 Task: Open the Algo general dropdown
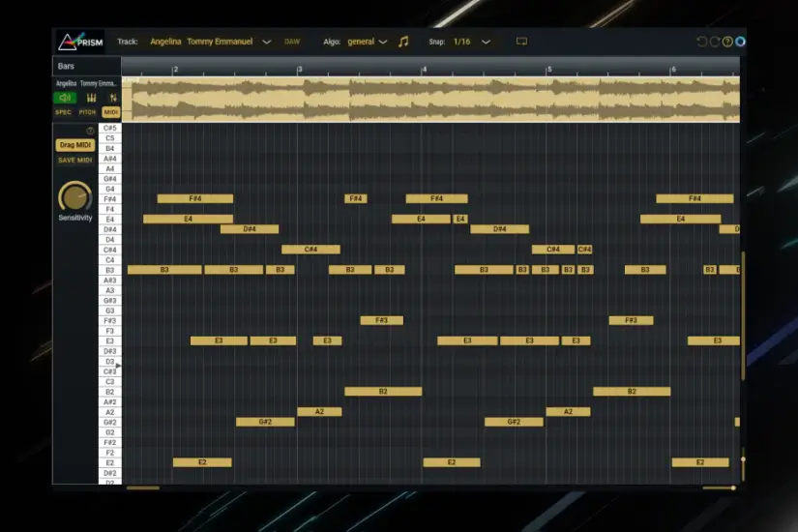[367, 42]
